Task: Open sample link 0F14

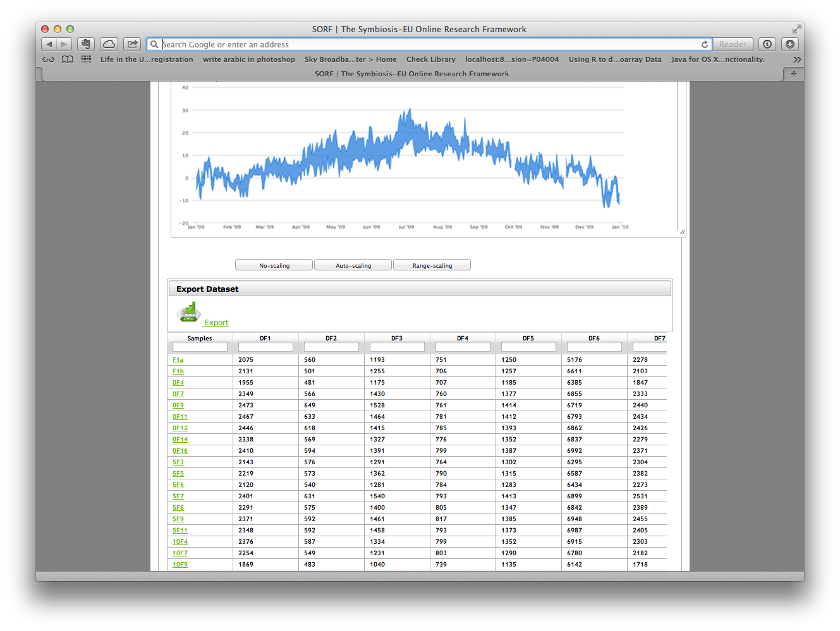Action: tap(180, 440)
